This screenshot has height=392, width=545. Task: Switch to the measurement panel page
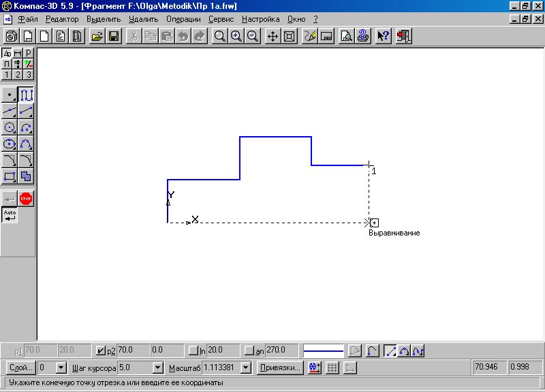(29, 64)
